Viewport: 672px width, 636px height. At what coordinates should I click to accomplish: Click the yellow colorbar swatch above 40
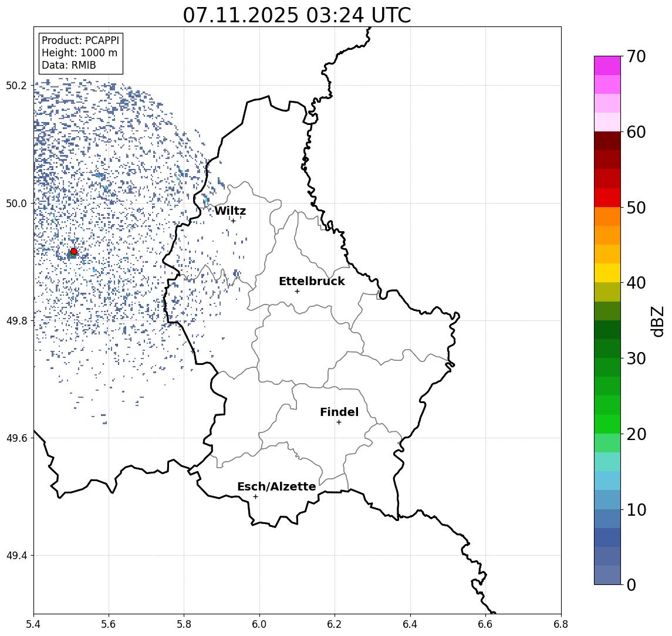(x=607, y=273)
